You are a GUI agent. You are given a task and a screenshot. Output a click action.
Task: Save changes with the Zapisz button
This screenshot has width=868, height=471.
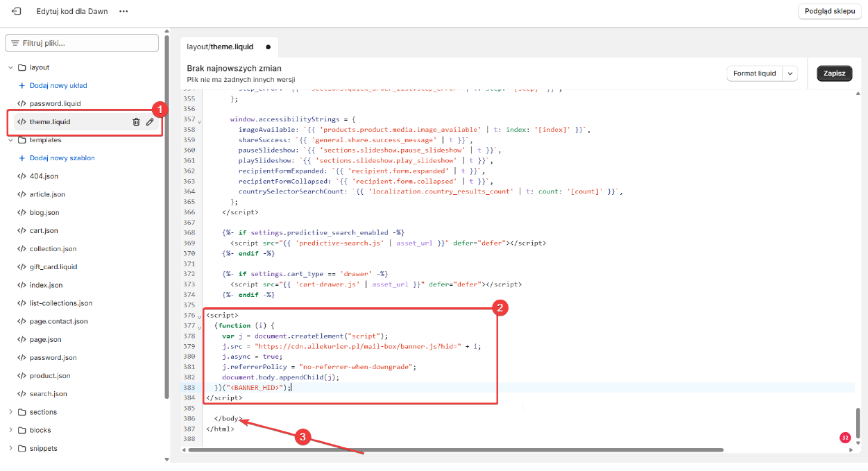pyautogui.click(x=834, y=74)
